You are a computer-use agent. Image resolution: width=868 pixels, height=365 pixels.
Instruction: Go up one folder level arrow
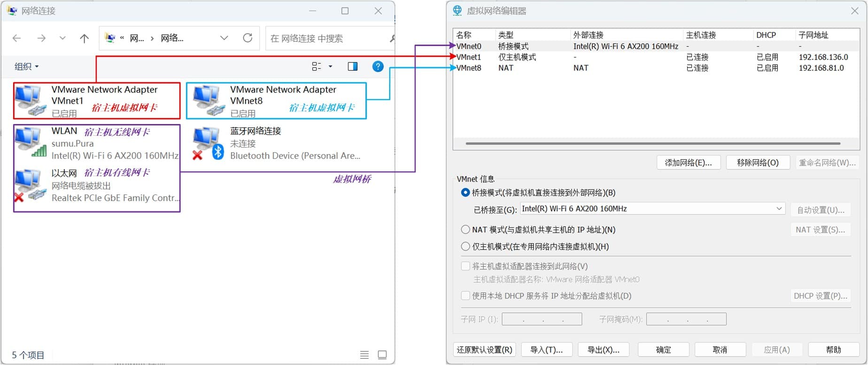point(84,39)
